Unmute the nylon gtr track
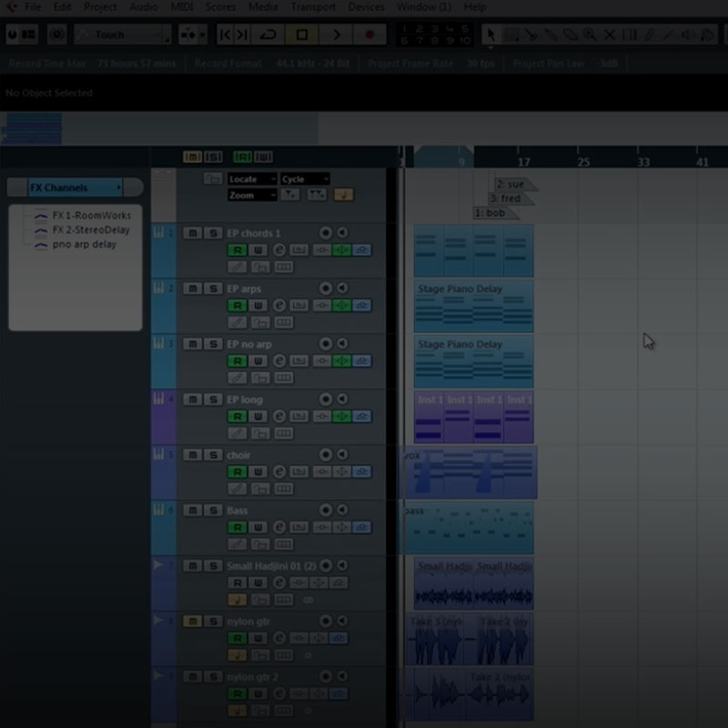 192,622
